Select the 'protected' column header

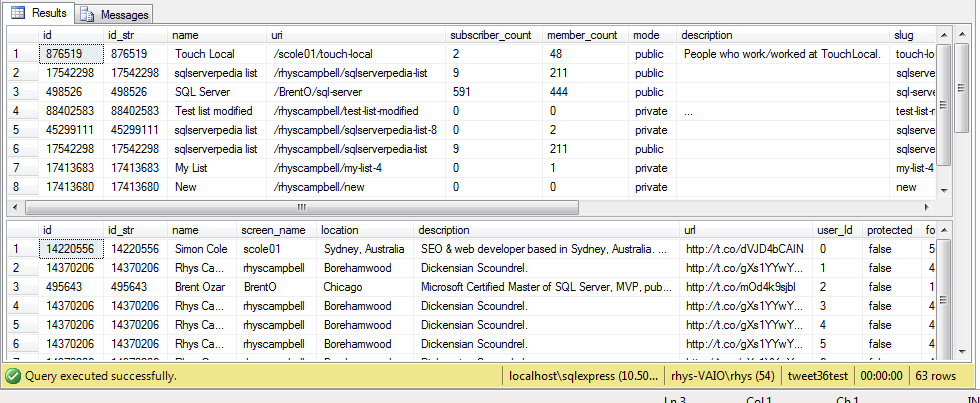click(891, 230)
